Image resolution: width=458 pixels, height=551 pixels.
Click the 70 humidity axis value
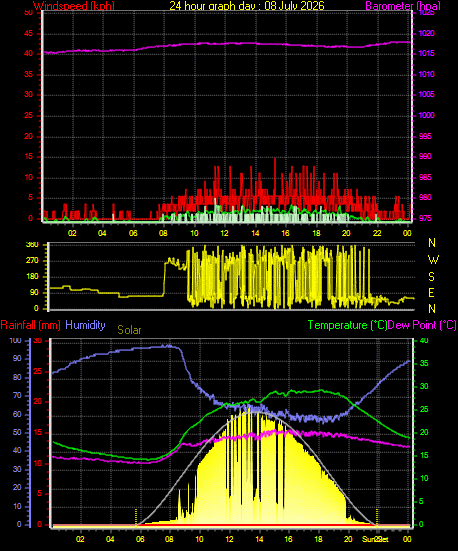17,396
